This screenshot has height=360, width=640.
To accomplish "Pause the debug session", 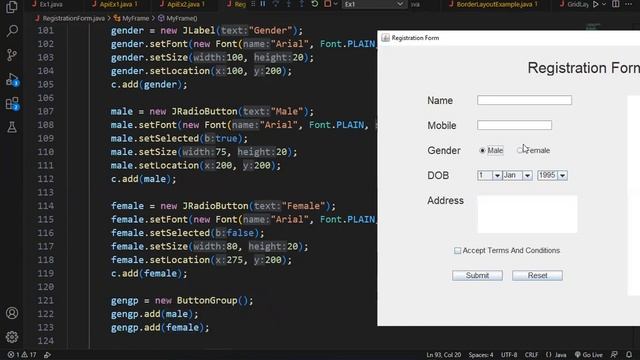I will 263,4.
